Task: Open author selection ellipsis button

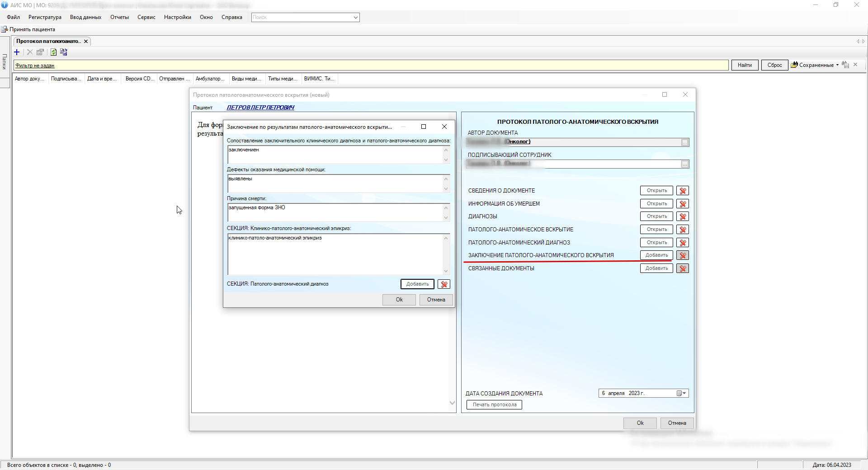Action: click(x=685, y=142)
